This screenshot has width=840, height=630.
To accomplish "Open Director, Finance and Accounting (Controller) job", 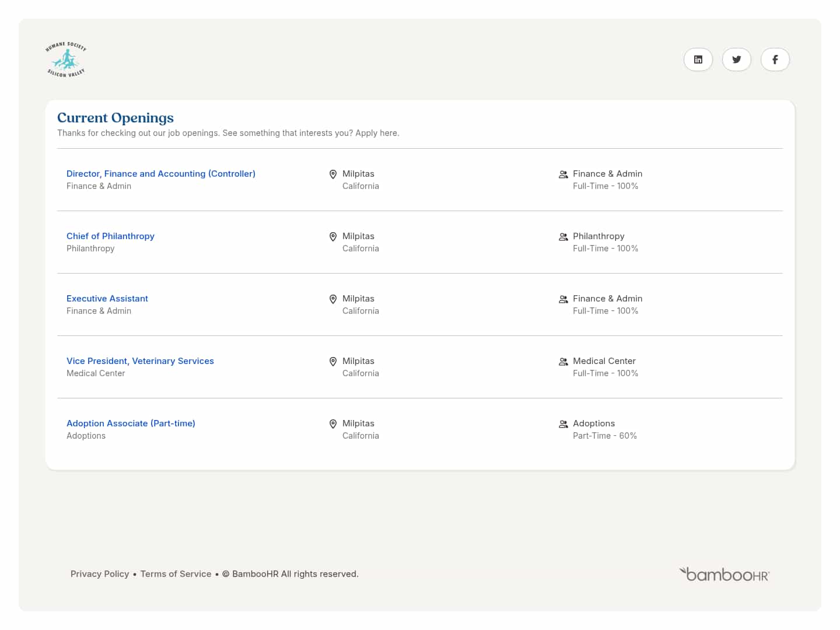I will pos(161,174).
